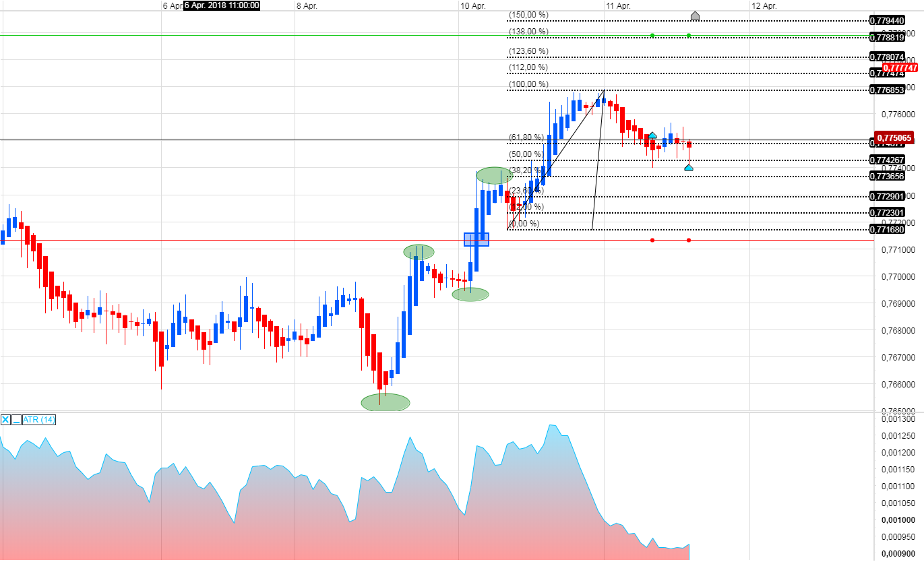Select the blue diamond trade marker near the 61,80 % level
Image resolution: width=924 pixels, height=564 pixels.
pos(652,135)
